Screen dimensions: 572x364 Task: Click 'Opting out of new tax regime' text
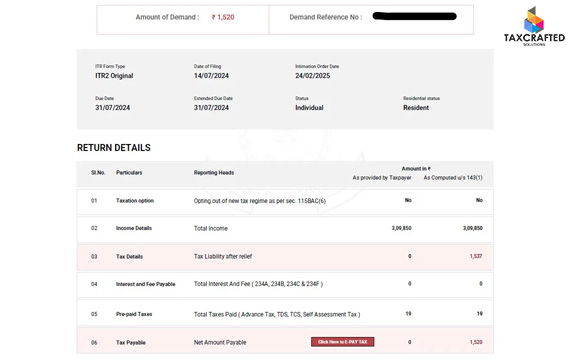(x=260, y=201)
